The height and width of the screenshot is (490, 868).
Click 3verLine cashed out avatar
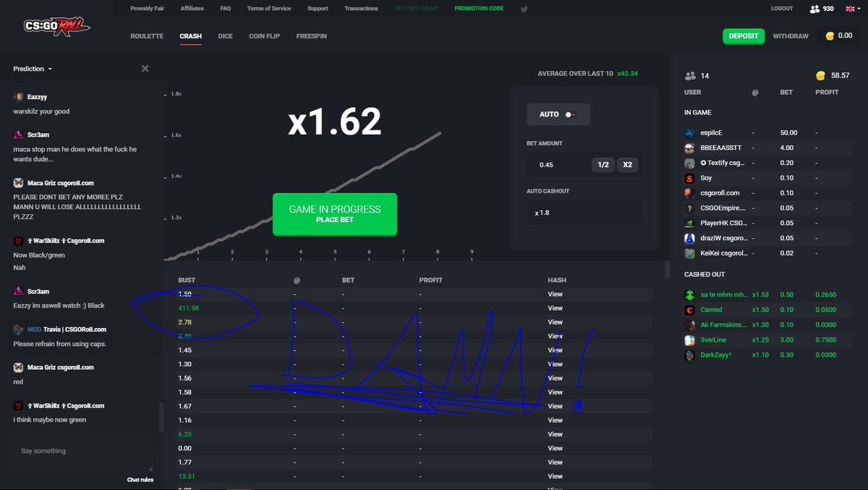689,339
